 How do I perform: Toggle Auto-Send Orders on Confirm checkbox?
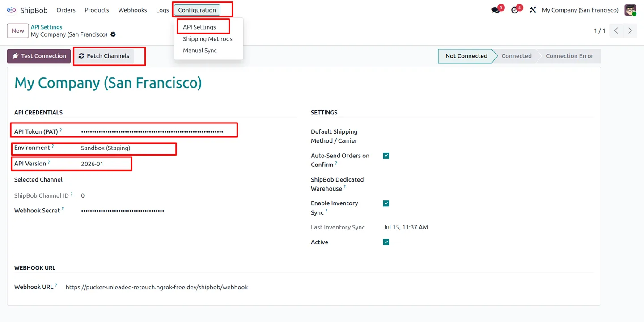(386, 156)
